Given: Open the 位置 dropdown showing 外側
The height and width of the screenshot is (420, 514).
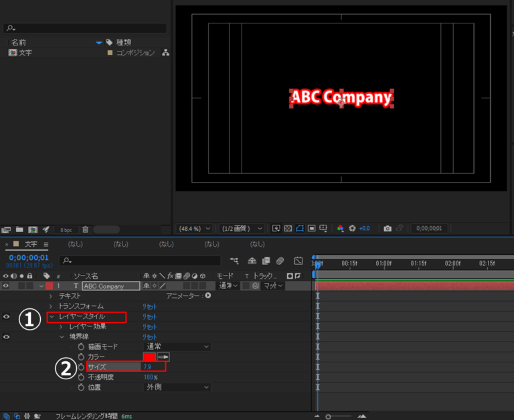Looking at the screenshot, I should coord(177,387).
